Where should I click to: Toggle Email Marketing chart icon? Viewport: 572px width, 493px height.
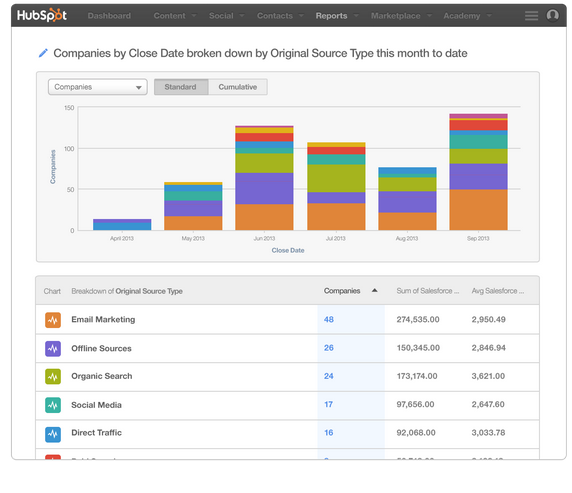(53, 320)
